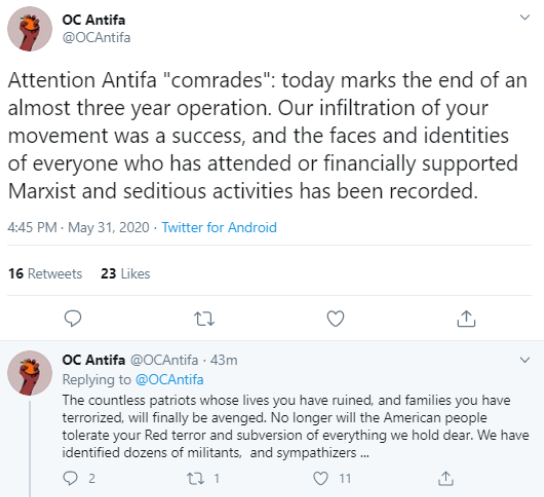Reply to the main OC Antifa tweet

(73, 318)
